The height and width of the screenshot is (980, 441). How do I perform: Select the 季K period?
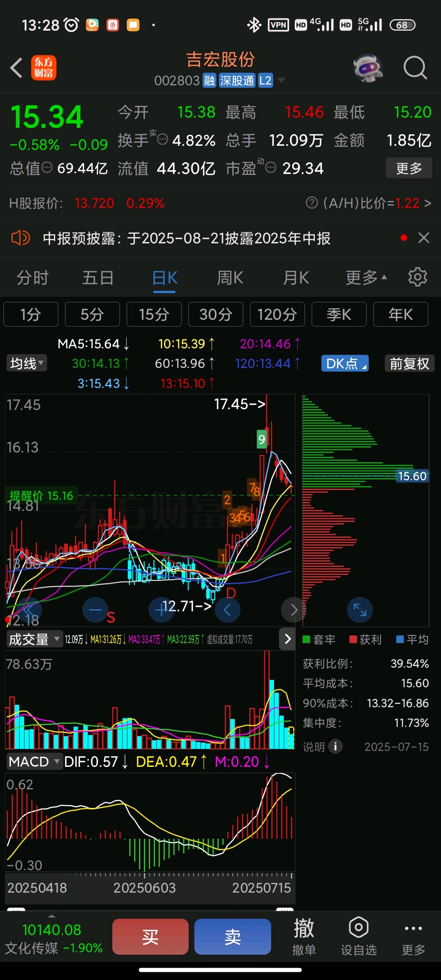(339, 314)
